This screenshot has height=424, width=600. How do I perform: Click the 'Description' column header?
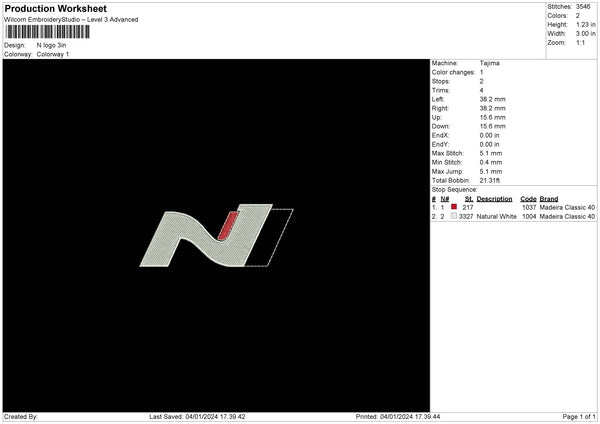click(x=494, y=199)
